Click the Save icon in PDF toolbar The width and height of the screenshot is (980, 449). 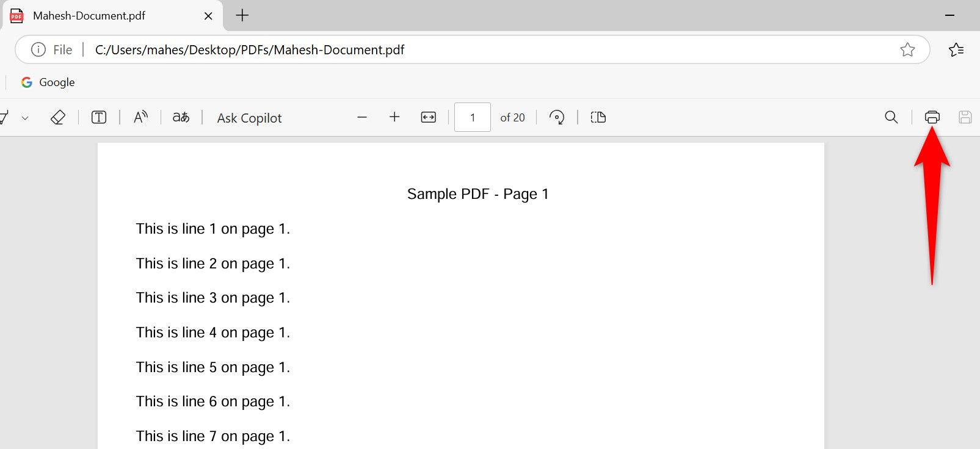coord(965,117)
